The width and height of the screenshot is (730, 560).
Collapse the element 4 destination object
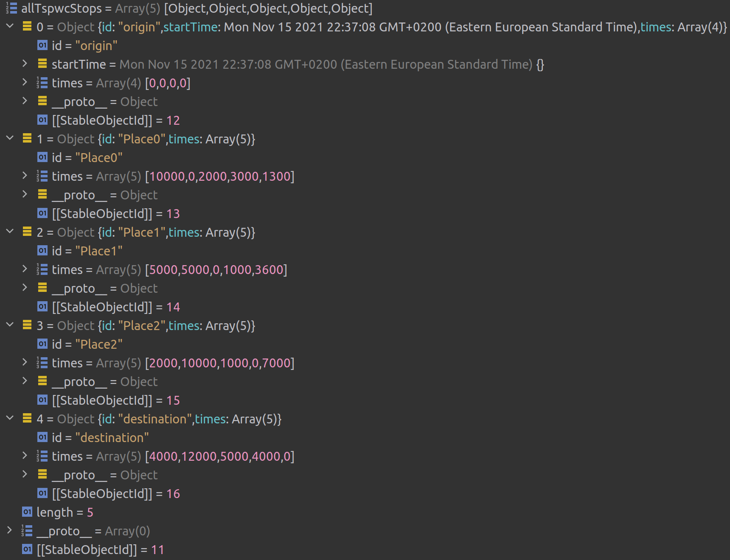(10, 418)
